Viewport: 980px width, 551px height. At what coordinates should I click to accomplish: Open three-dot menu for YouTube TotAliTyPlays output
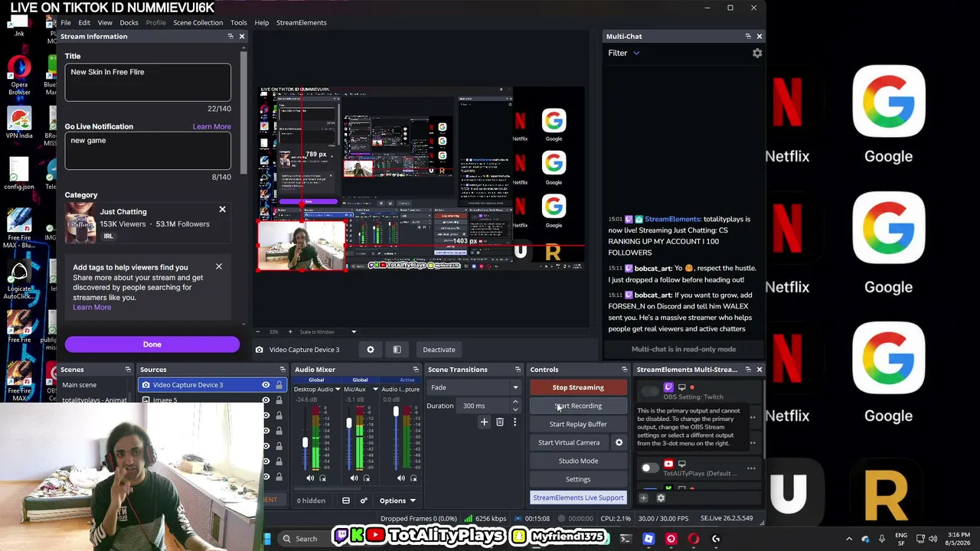pos(751,468)
